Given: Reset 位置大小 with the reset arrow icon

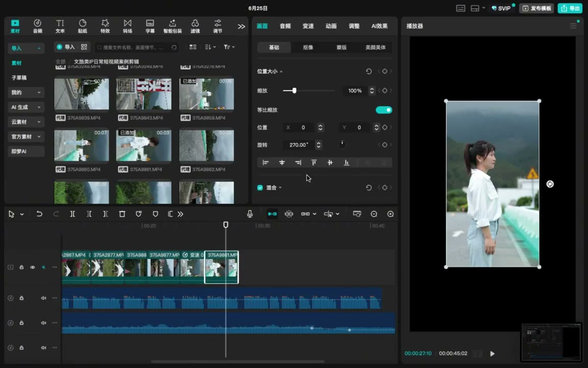Looking at the screenshot, I should click(369, 72).
